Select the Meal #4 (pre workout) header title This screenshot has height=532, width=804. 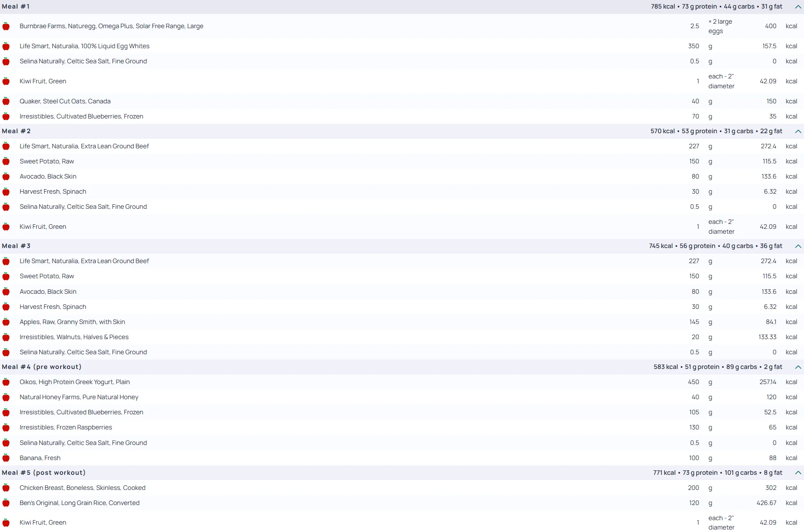coord(42,367)
